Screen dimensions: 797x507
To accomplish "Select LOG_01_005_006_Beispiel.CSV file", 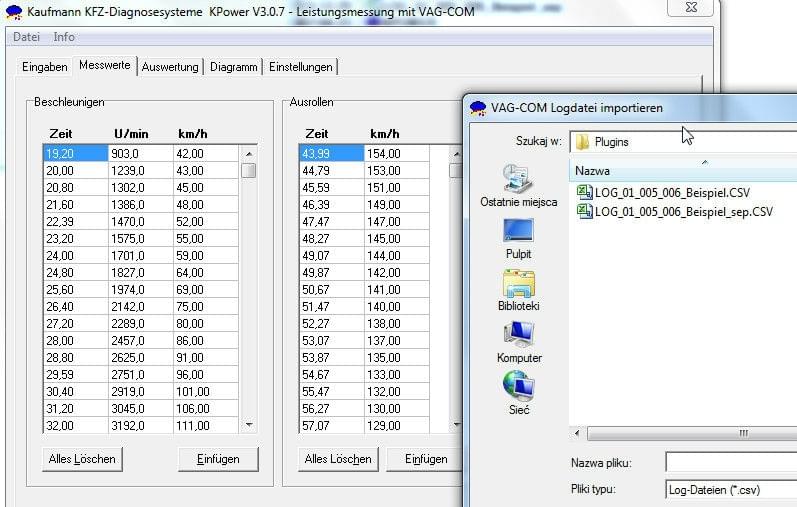I will (663, 193).
